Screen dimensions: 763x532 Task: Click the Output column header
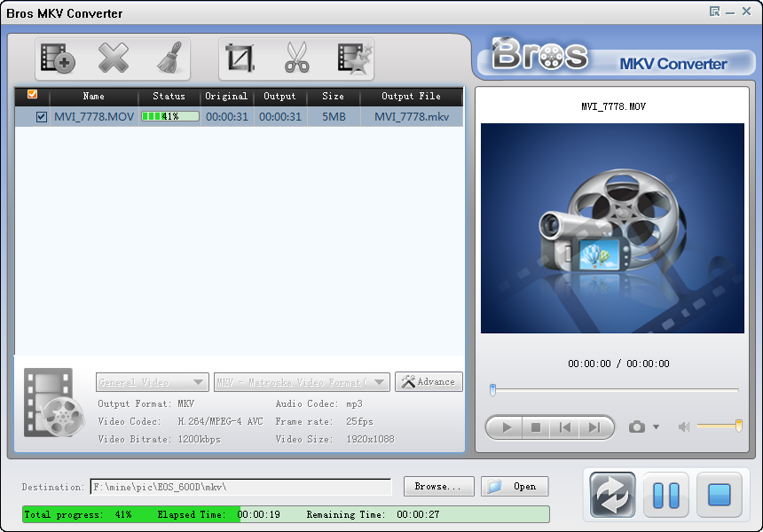(279, 97)
